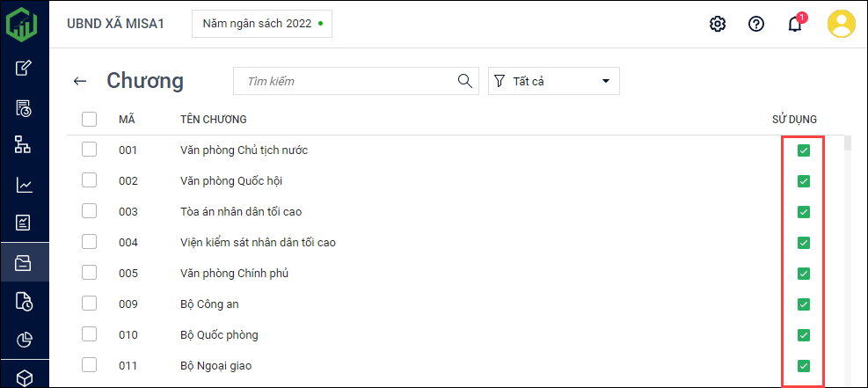The image size is (868, 388).
Task: Select row checkbox for Văn phòng Quốc hội
Action: pyautogui.click(x=89, y=180)
